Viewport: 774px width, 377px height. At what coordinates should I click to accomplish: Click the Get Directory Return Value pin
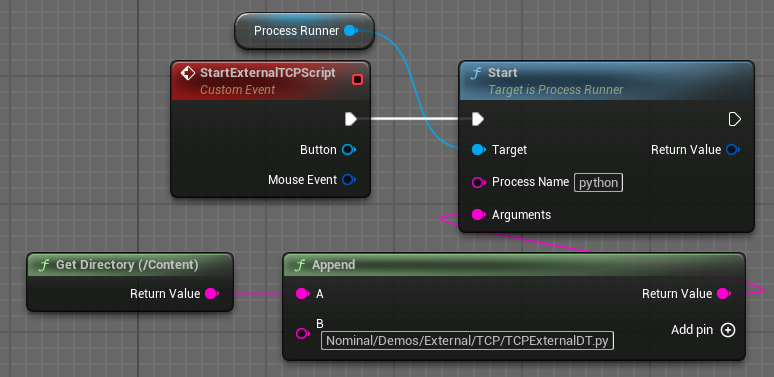click(x=211, y=294)
